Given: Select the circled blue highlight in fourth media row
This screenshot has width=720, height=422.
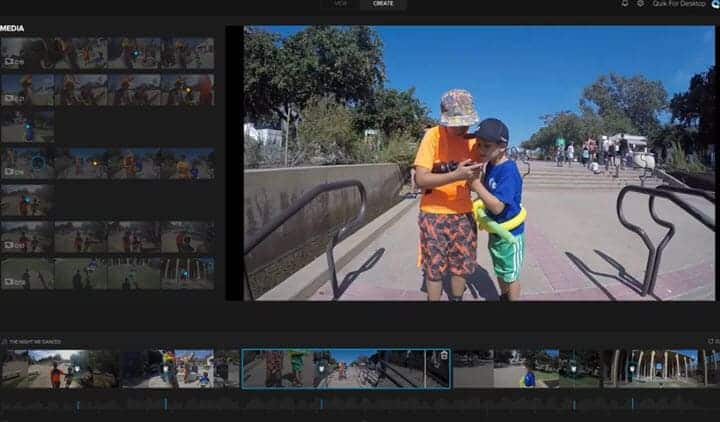Looking at the screenshot, I should [x=38, y=160].
